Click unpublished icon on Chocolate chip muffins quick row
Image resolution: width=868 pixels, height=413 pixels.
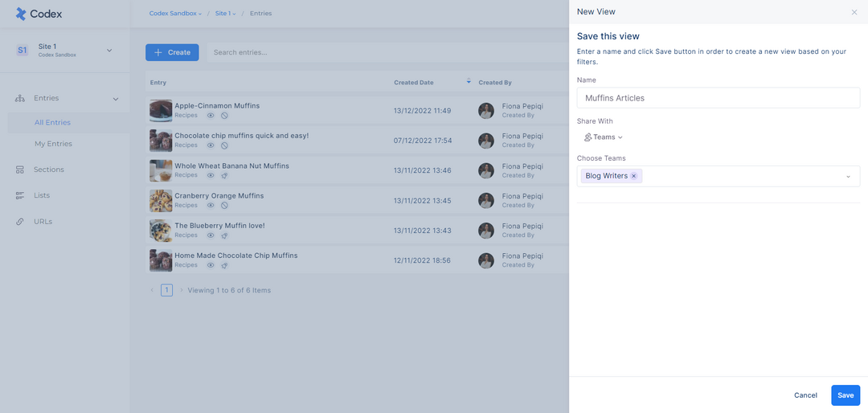[224, 145]
